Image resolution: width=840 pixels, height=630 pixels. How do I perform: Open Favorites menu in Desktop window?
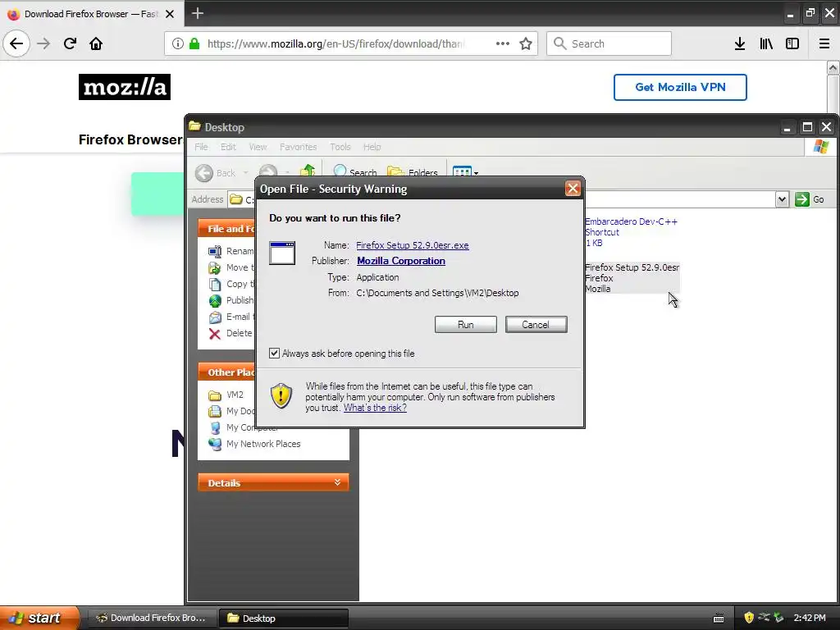point(298,147)
